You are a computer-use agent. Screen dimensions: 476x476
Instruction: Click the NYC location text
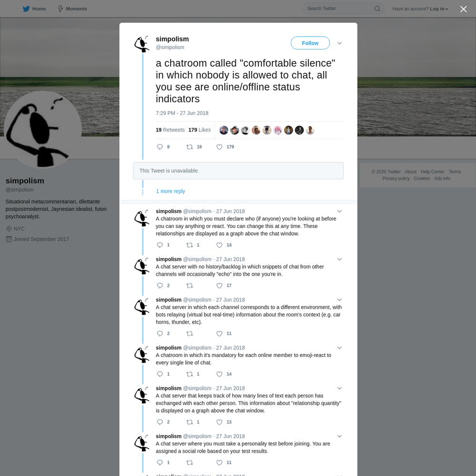click(x=19, y=229)
